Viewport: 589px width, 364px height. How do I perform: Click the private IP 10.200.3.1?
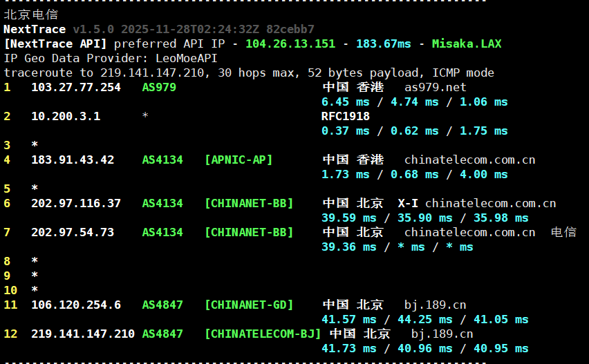66,116
